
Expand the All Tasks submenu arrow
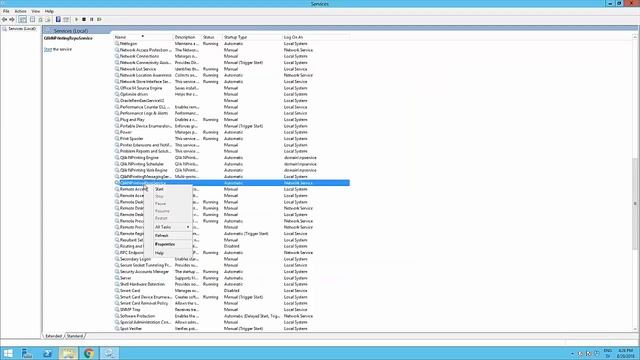188,227
